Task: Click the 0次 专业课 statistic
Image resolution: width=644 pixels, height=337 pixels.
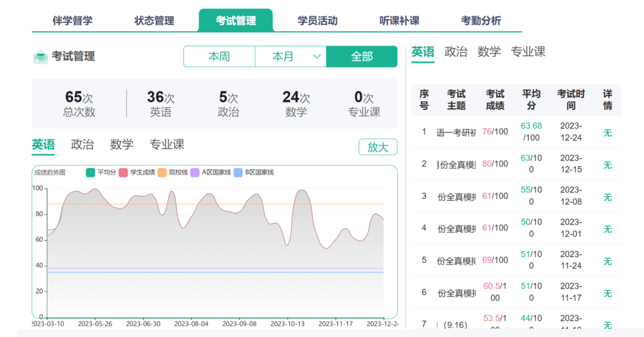Action: coord(364,104)
